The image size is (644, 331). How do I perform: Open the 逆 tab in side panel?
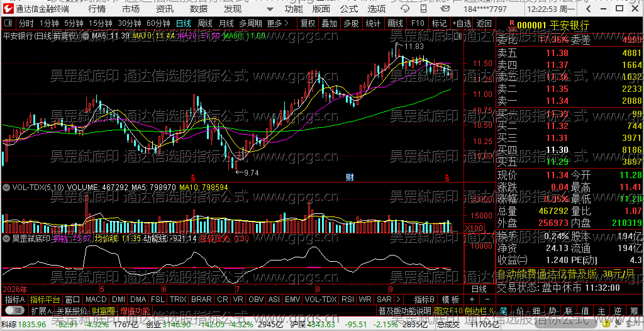coord(618,310)
